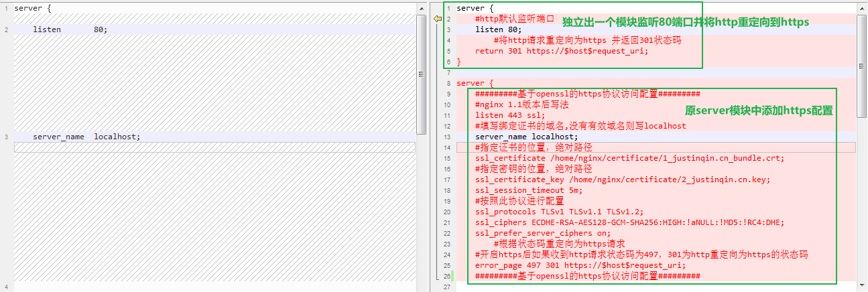
Task: Select the 'ssl_certificate_key' path line
Action: (623, 179)
